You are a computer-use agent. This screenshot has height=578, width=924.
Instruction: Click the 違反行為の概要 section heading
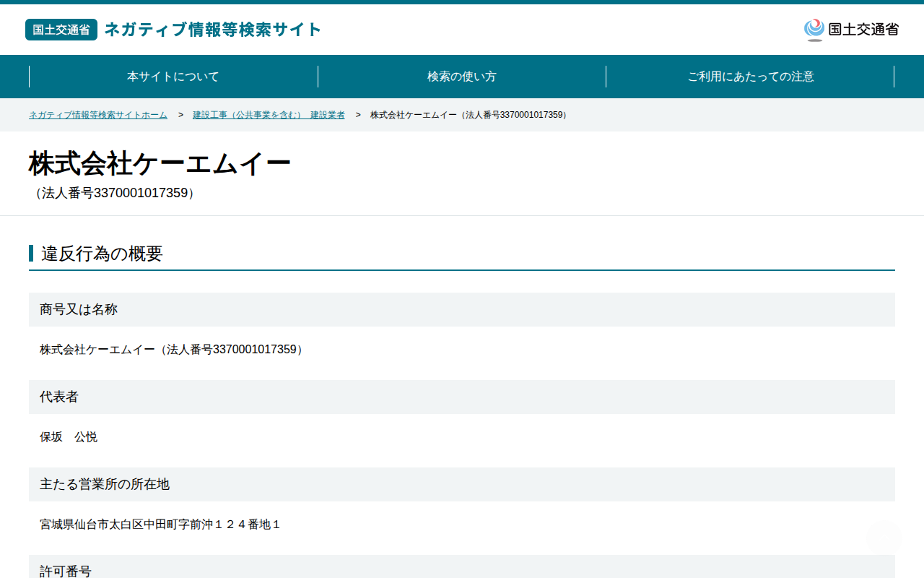pos(102,254)
